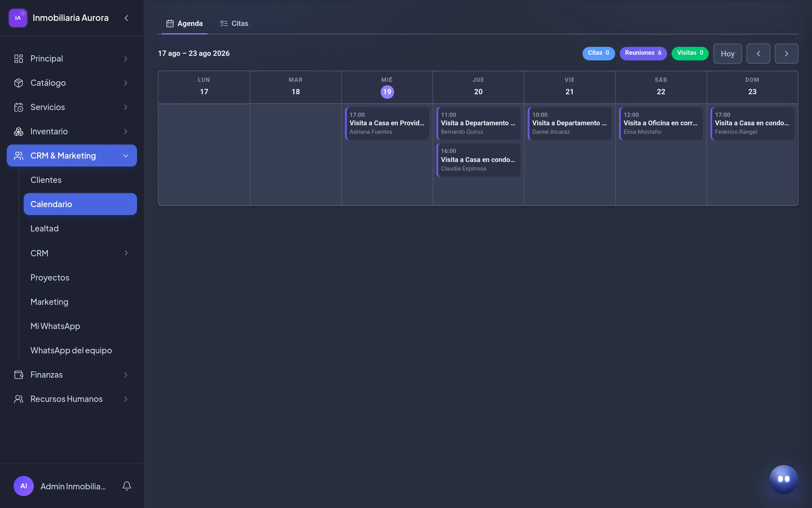Expand the Servicios menu chevron
This screenshot has height=508, width=812.
click(x=125, y=107)
